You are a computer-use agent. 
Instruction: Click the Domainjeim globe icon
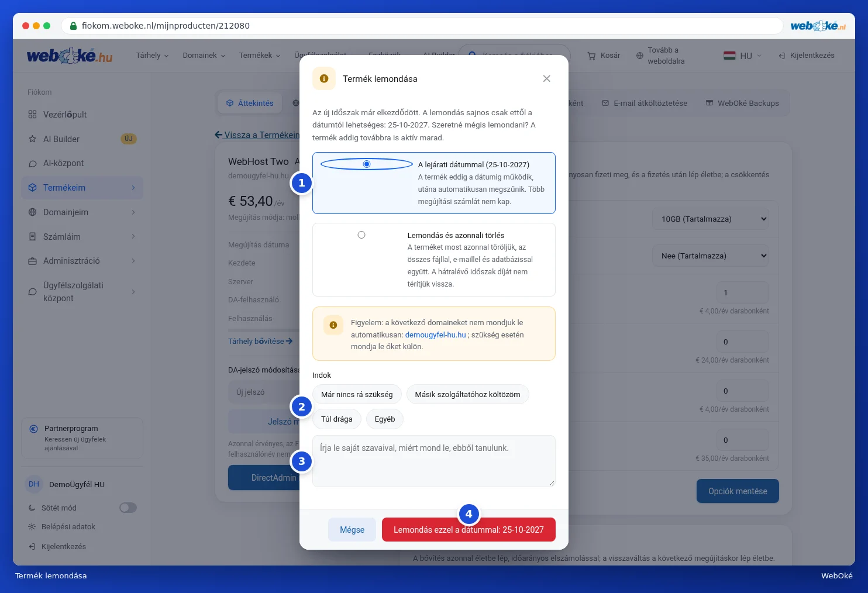[x=33, y=212]
